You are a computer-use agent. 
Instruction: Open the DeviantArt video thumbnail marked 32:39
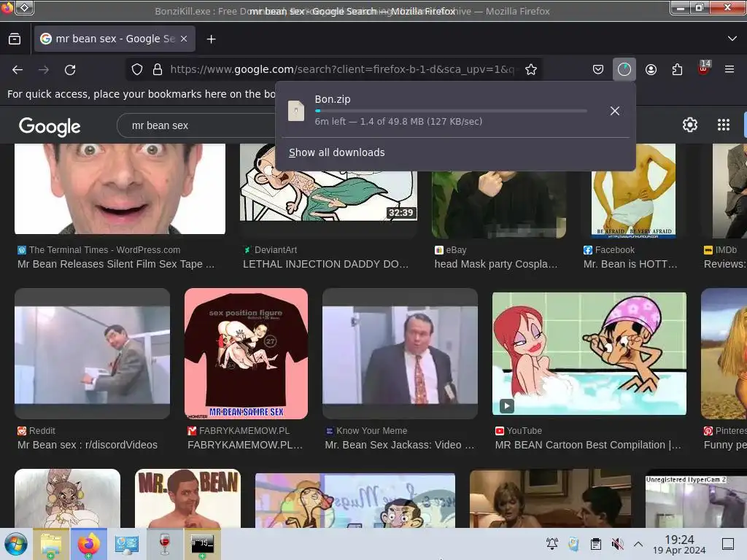tap(328, 195)
